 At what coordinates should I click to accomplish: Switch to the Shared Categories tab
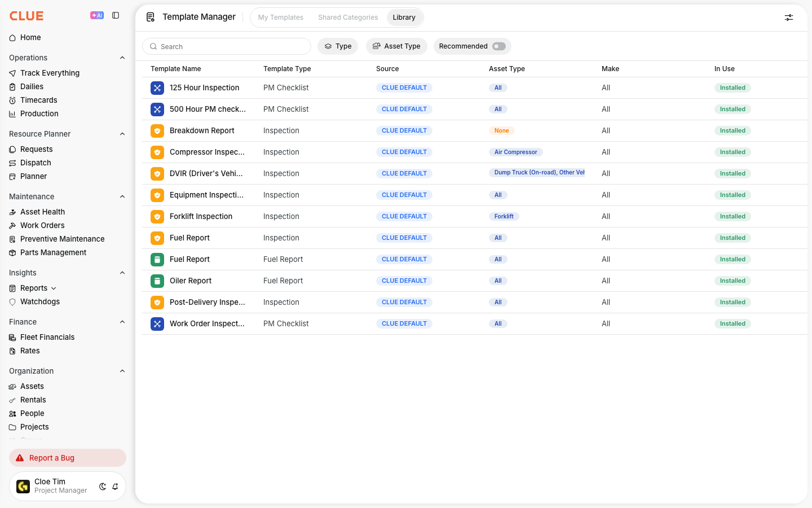pos(348,17)
